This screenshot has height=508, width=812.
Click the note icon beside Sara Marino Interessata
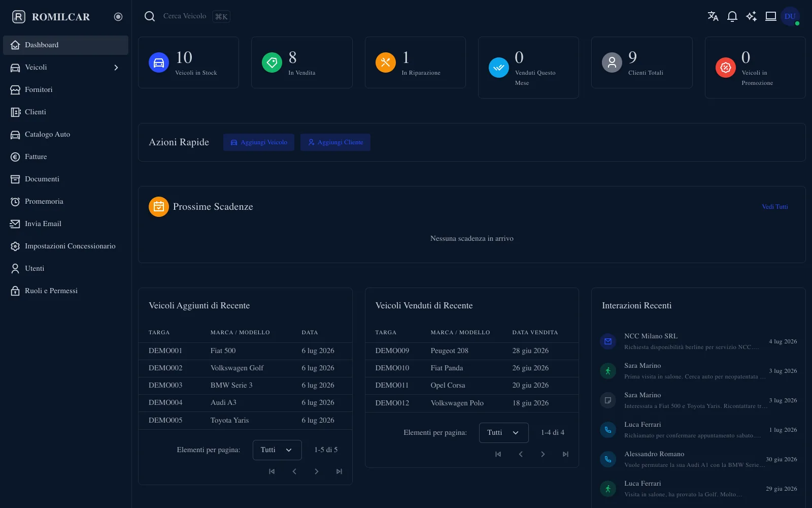pyautogui.click(x=608, y=400)
